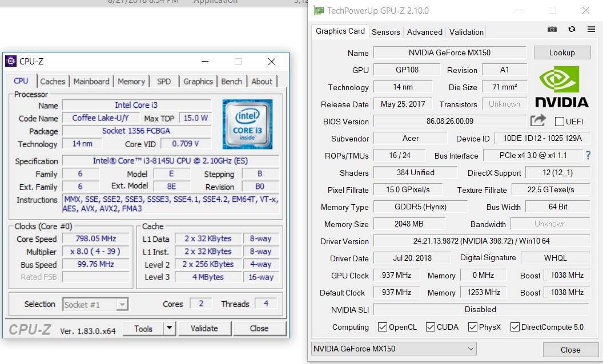Click the BIOS export share icon

[538, 120]
